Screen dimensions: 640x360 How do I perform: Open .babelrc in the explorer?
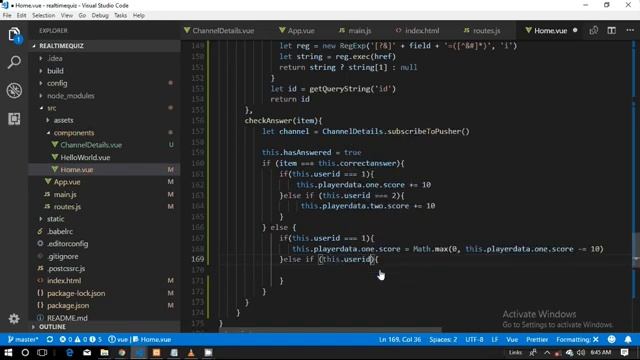pyautogui.click(x=60, y=231)
